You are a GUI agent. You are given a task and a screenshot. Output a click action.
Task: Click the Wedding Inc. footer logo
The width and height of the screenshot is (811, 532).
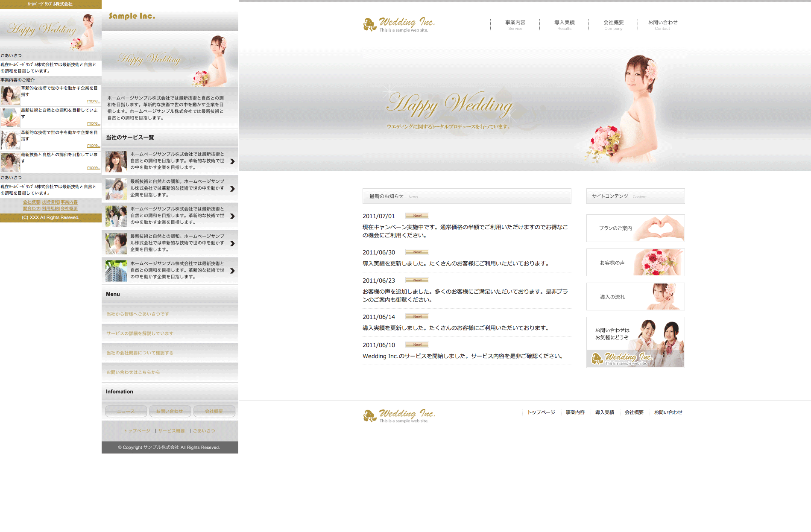tap(399, 415)
